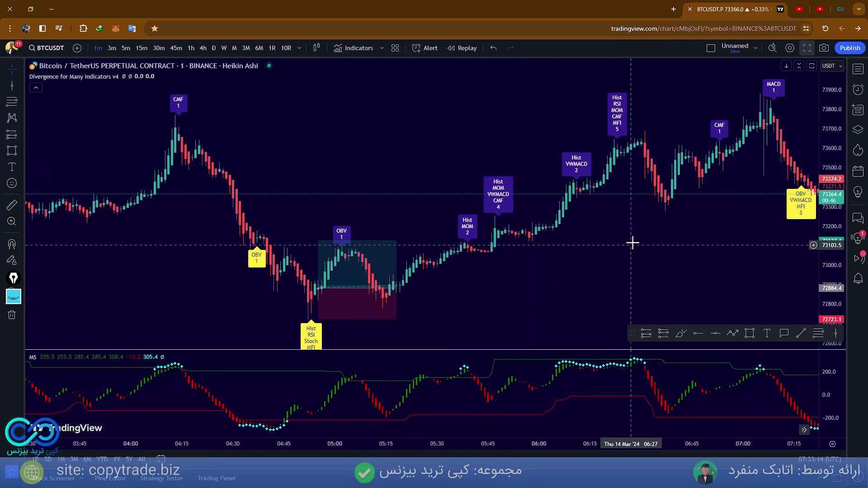Toggle magnet mode for drawings
The height and width of the screenshot is (488, 868).
(12, 244)
